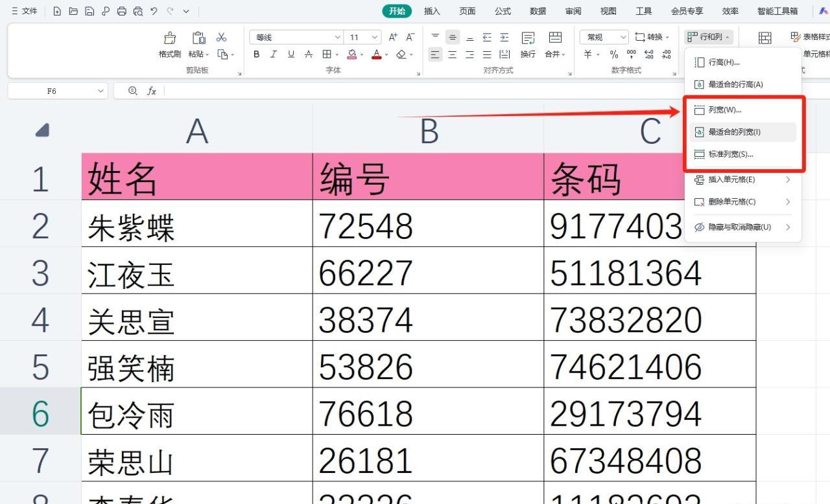
Task: Click the fill color bucket swatch
Action: (351, 54)
